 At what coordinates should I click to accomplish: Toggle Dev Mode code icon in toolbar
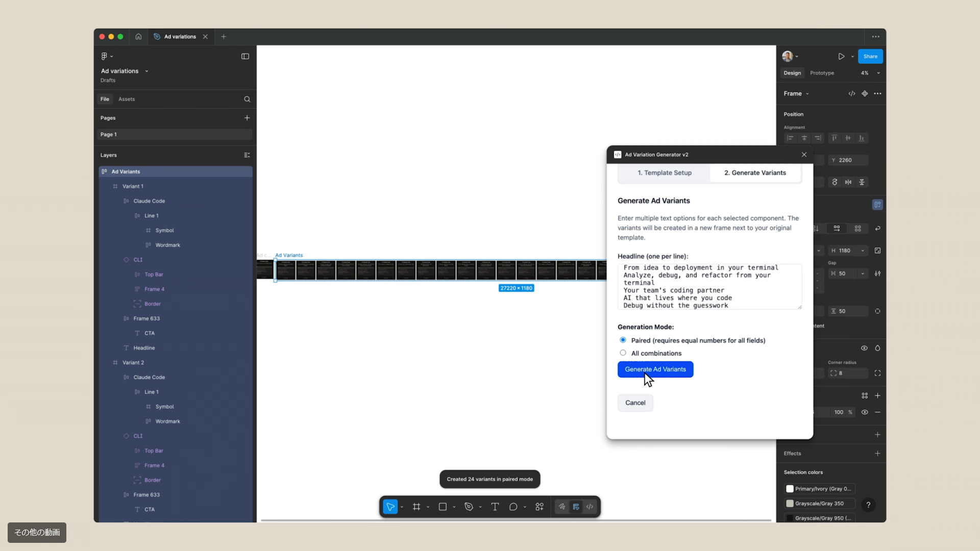[590, 507]
